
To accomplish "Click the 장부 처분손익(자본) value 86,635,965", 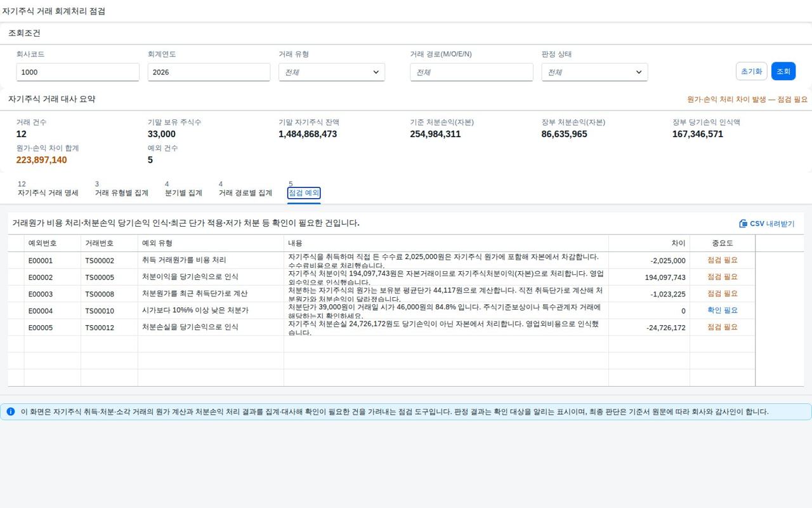I will pyautogui.click(x=564, y=134).
